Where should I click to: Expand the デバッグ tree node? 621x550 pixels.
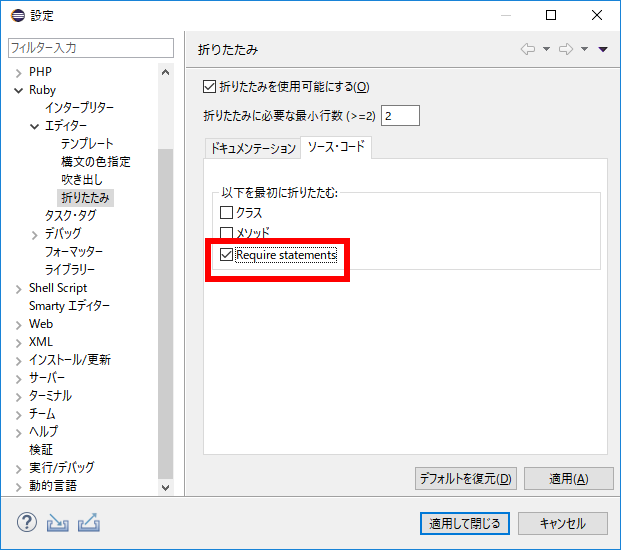pos(34,235)
